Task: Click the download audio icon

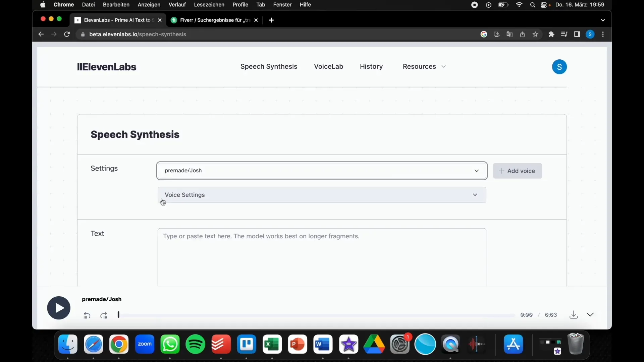Action: (574, 314)
